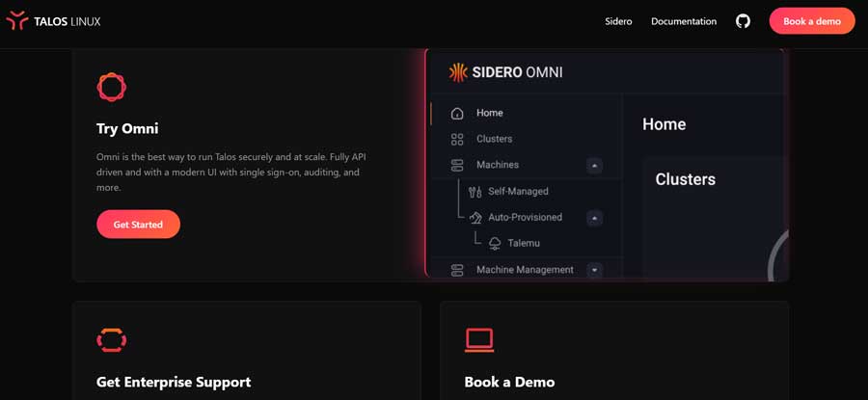This screenshot has width=868, height=400.
Task: Click the Home house icon in sidebar
Action: (x=457, y=114)
